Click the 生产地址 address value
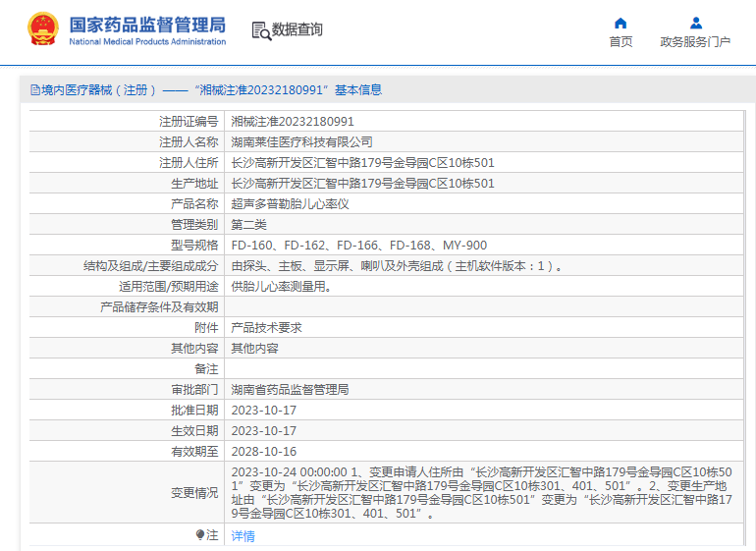756x551 pixels. click(362, 184)
